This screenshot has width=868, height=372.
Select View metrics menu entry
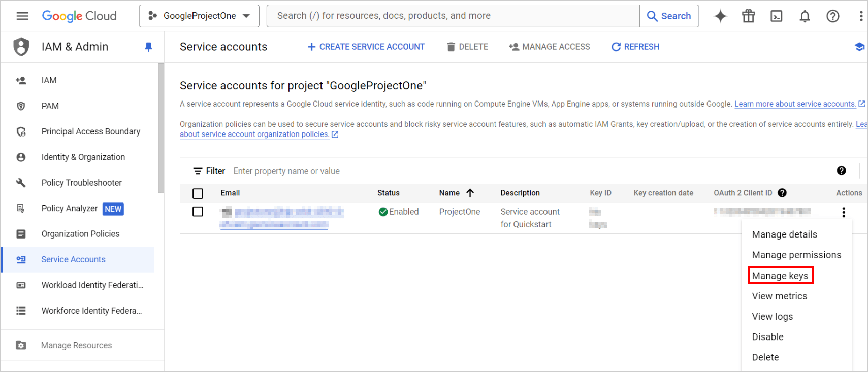[779, 296]
